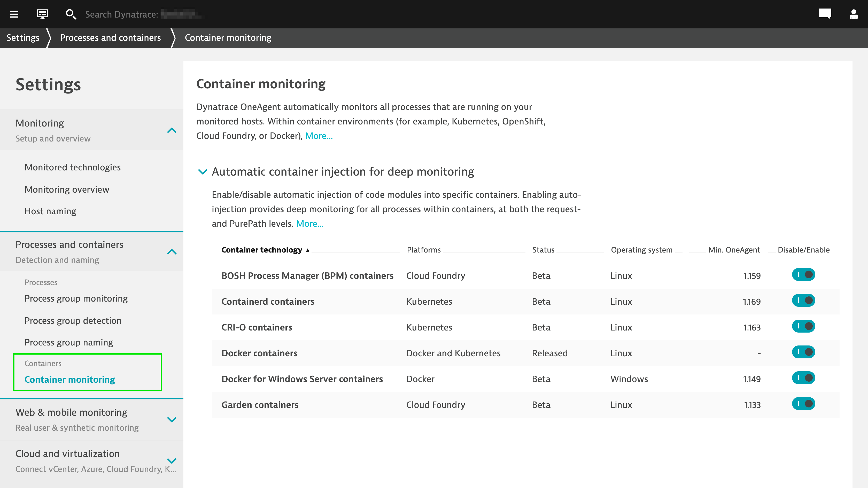This screenshot has width=868, height=488.
Task: Sort by Operating system column
Action: pyautogui.click(x=641, y=250)
